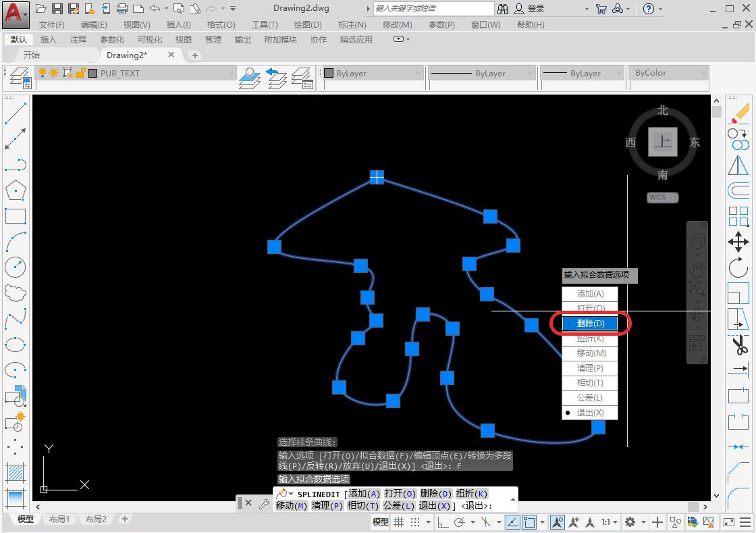Click the command line customize wrench icon

tap(264, 504)
